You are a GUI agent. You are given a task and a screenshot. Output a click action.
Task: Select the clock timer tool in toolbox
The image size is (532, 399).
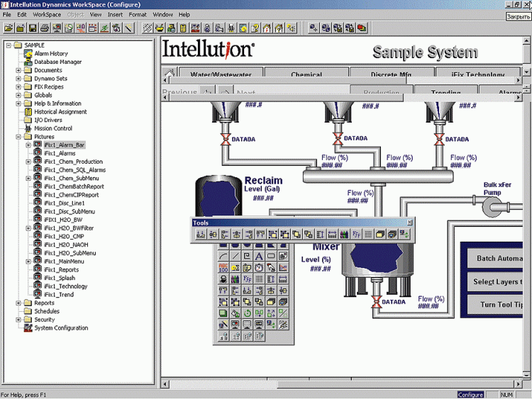point(259,268)
